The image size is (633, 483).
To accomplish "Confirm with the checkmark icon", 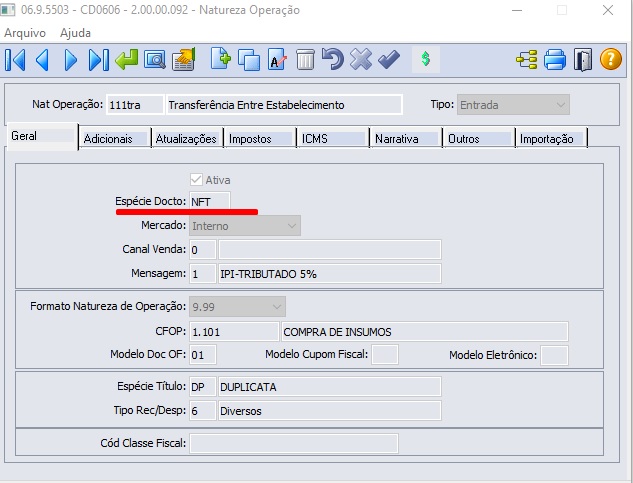I will (x=389, y=60).
